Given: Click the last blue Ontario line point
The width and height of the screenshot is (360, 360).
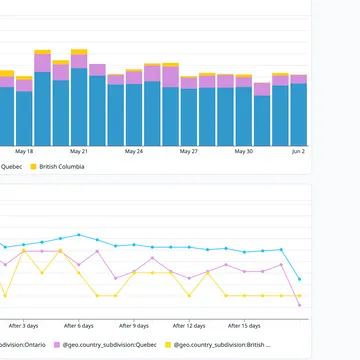Looking at the screenshot, I should click(x=299, y=279).
